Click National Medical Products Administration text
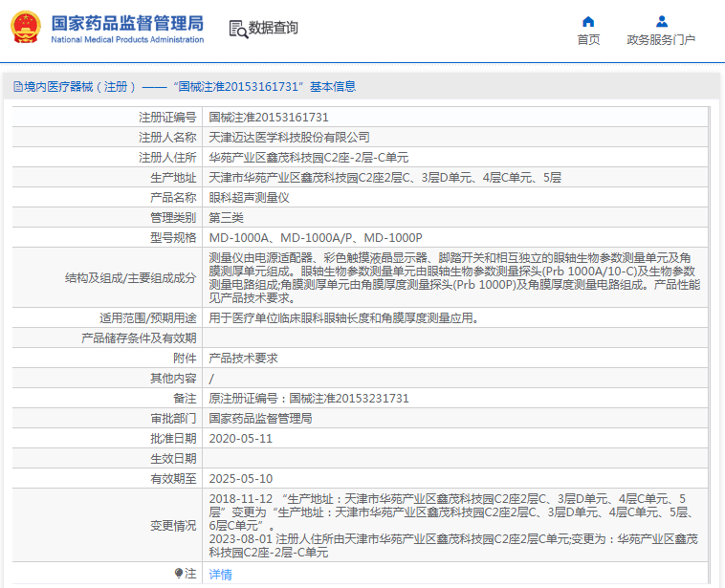Viewport: 725px width, 588px height. [x=127, y=40]
